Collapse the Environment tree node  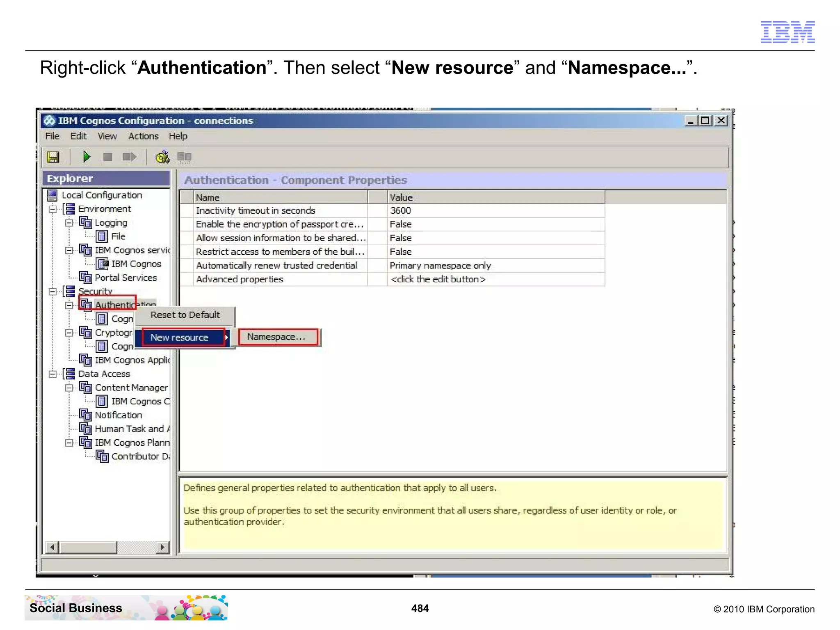(x=52, y=209)
